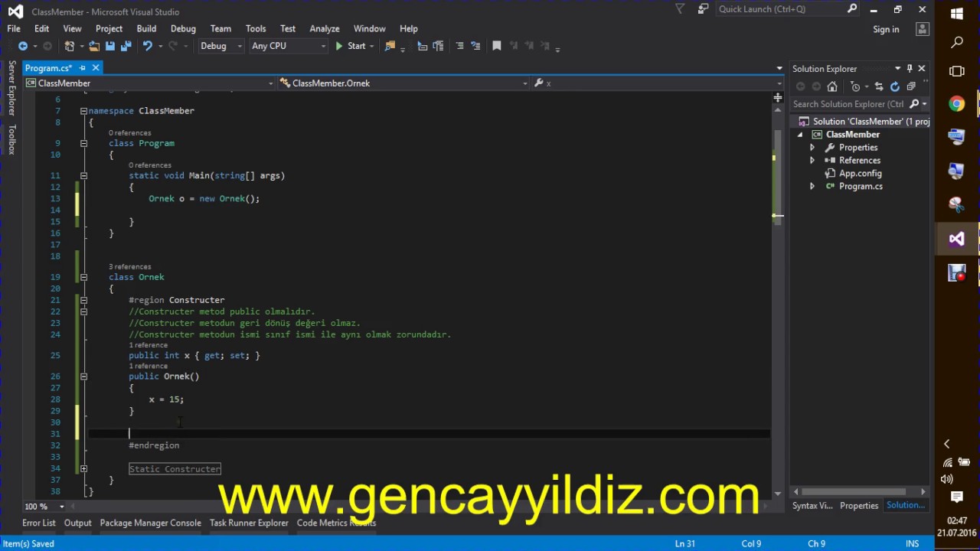Select Program.cs in Solution Explorer

tap(861, 187)
